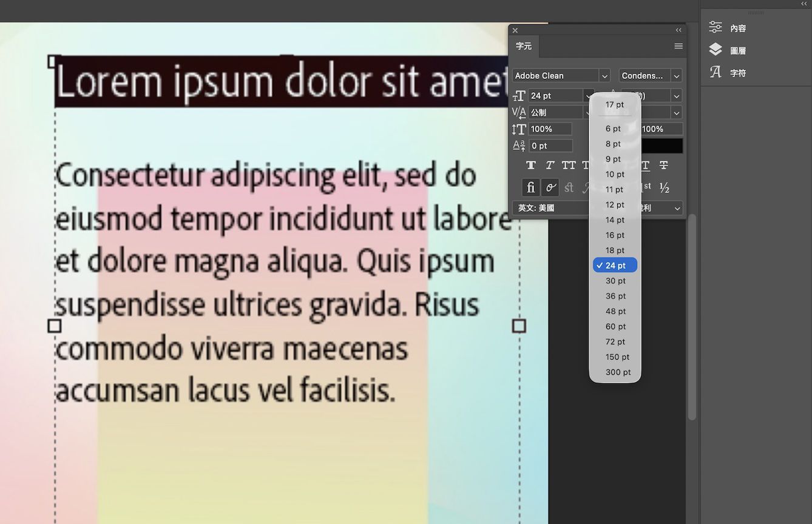Choose 30 pt font size
Viewport: 812px width, 524px height.
[x=615, y=281]
